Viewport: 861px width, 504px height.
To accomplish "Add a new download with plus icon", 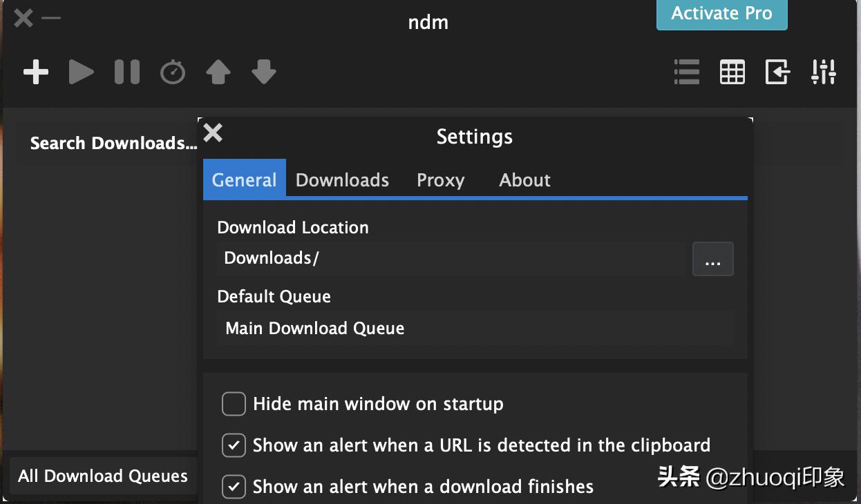I will 36,72.
